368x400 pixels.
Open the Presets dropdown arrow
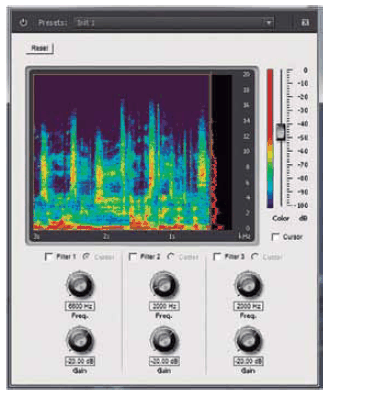pyautogui.click(x=268, y=23)
